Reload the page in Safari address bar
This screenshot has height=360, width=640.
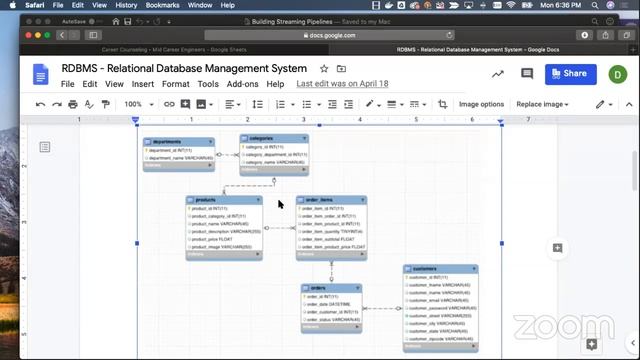[x=449, y=35]
